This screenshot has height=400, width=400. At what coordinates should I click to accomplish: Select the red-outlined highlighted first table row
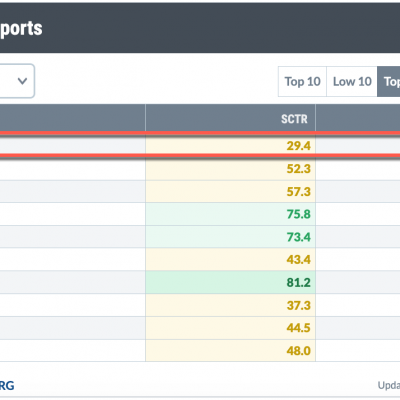[x=200, y=145]
